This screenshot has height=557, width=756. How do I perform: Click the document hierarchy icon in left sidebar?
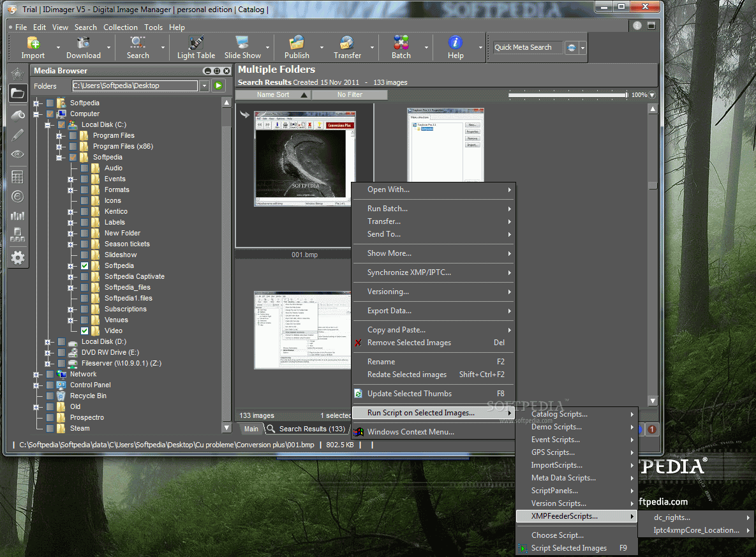(18, 235)
